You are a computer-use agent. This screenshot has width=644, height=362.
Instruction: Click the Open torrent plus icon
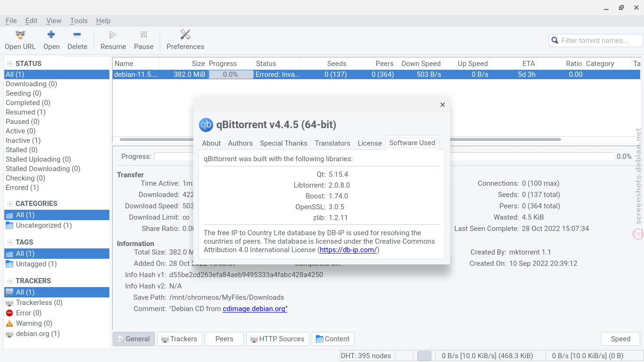(51, 34)
